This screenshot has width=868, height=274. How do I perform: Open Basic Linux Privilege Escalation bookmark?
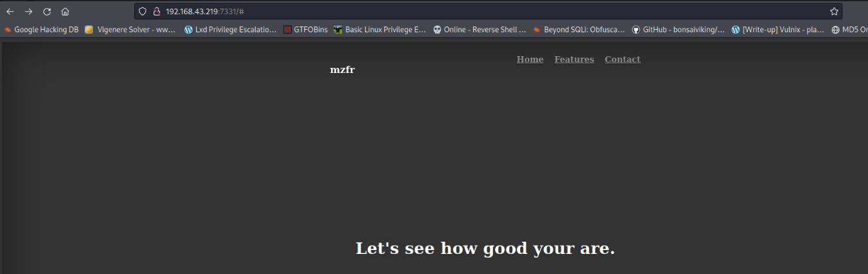[379, 29]
